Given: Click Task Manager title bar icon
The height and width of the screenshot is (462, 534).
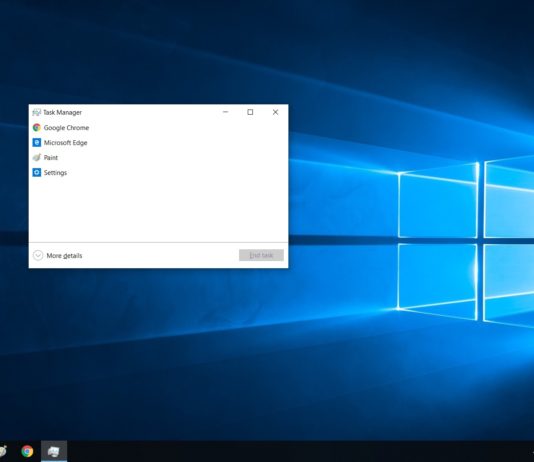Looking at the screenshot, I should click(x=36, y=112).
